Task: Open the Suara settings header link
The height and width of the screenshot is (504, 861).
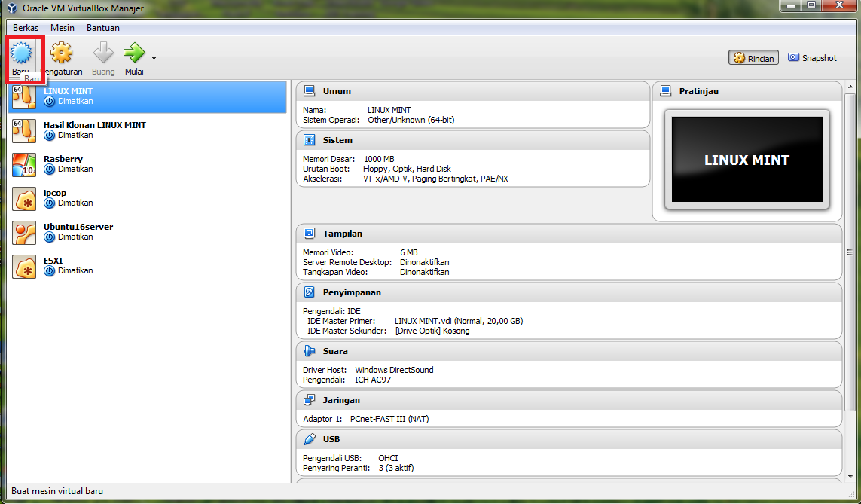Action: click(x=335, y=351)
